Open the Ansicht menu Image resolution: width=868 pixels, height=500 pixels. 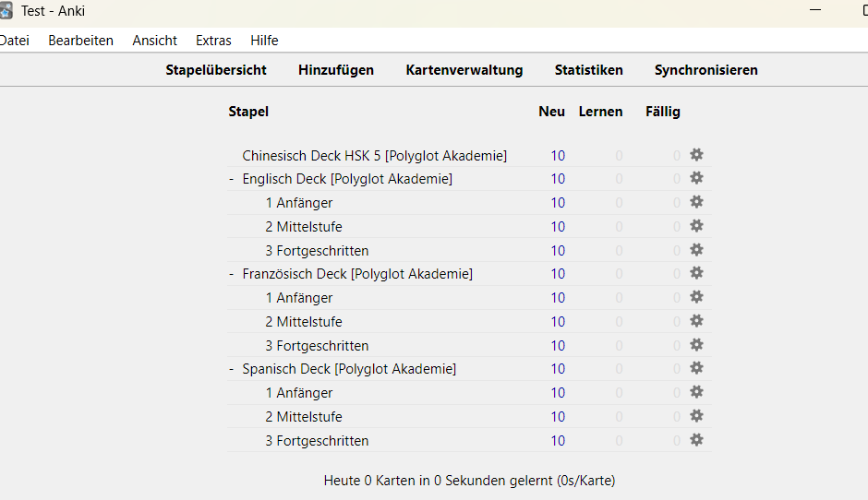[154, 41]
